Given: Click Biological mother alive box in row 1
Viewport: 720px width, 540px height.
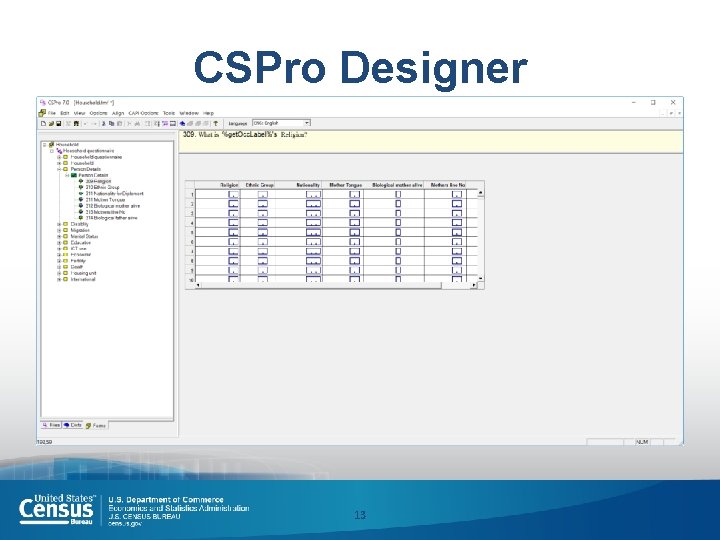Looking at the screenshot, I should (398, 194).
